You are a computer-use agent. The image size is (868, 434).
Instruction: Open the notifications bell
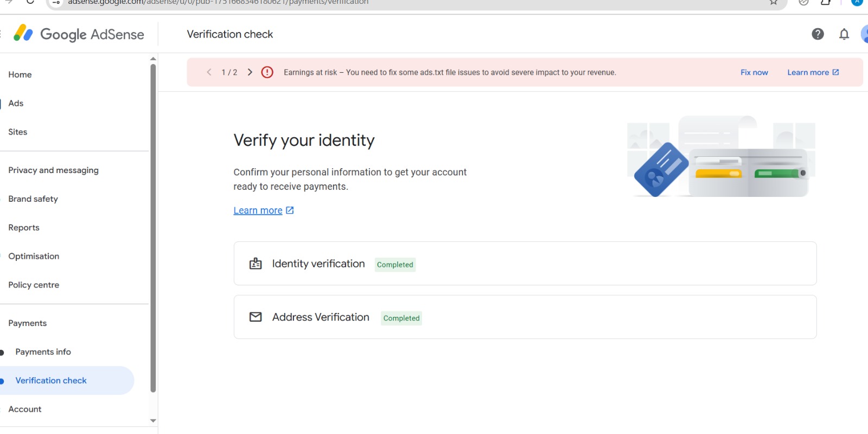click(844, 34)
